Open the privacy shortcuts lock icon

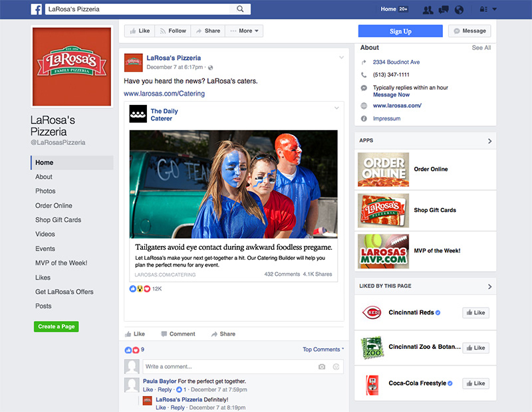(x=483, y=9)
